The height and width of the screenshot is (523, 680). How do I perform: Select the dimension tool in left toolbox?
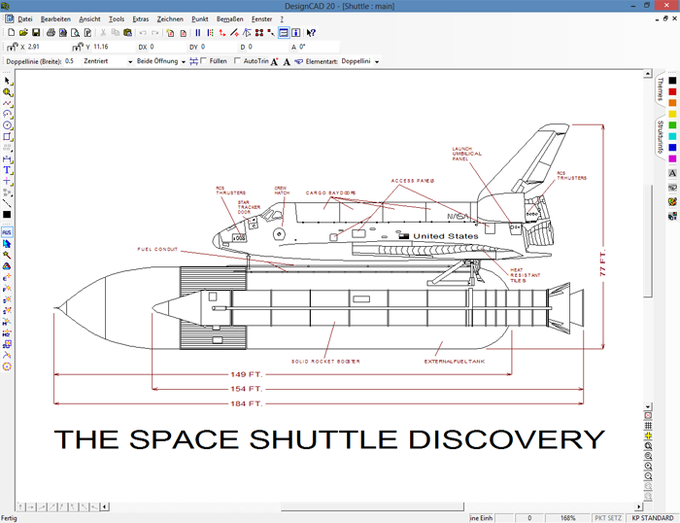pyautogui.click(x=7, y=159)
